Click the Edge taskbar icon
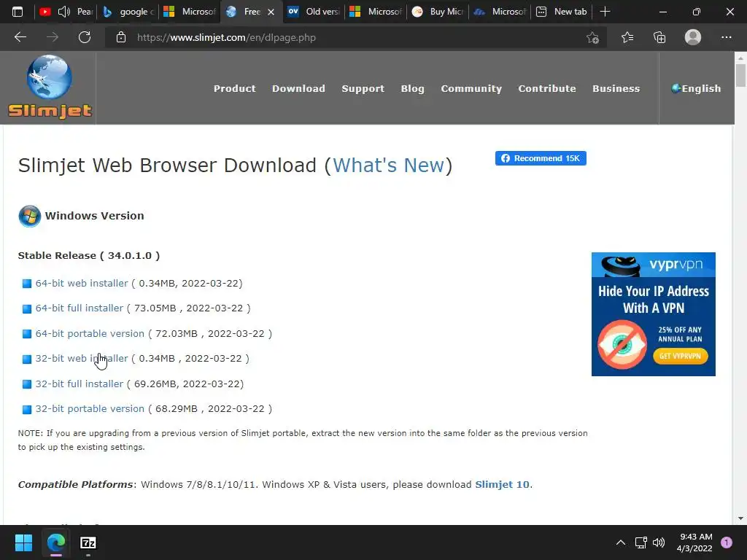Screen dimensions: 747x560 (x=55, y=542)
